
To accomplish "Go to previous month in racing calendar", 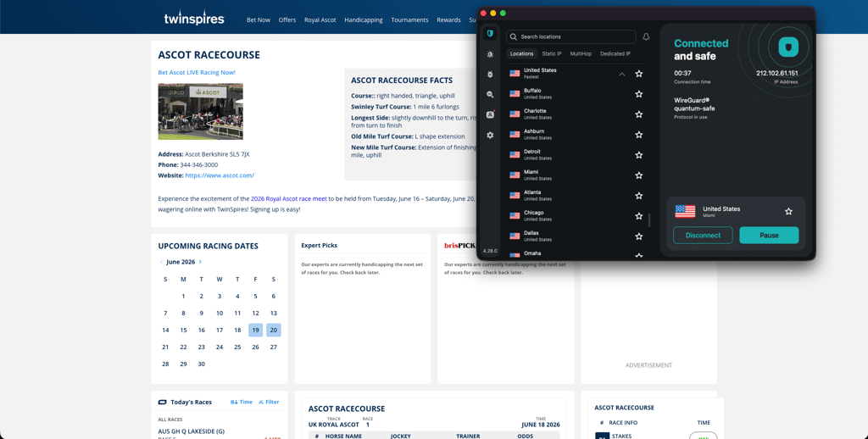I will [161, 262].
